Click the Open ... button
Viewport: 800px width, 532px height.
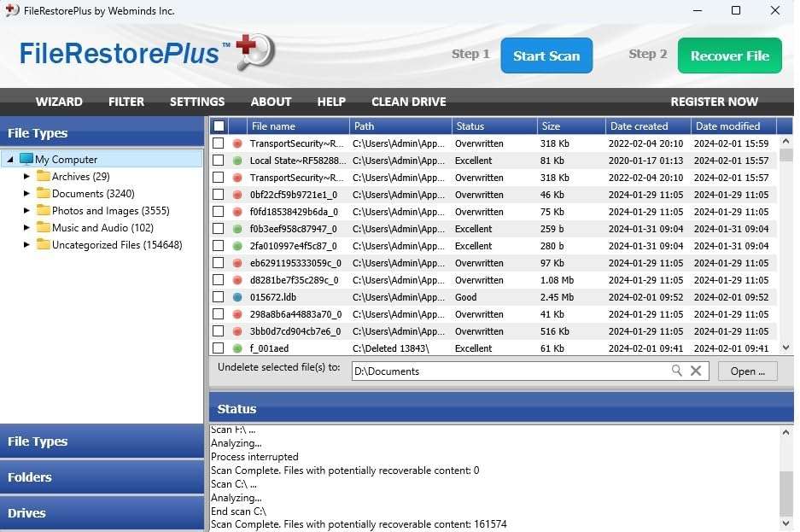(x=747, y=371)
